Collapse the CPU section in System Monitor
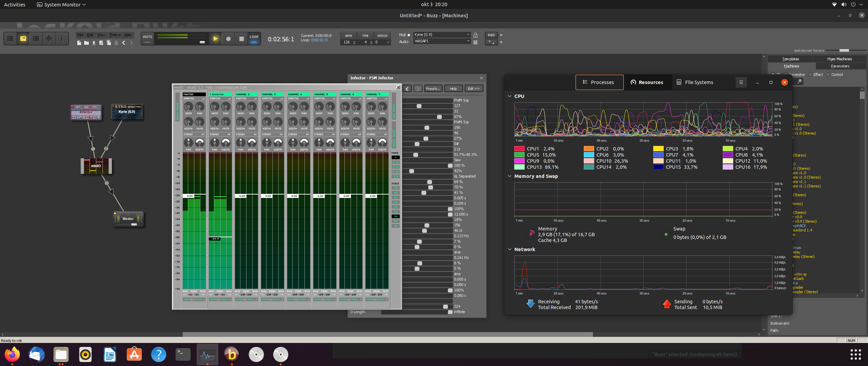 (510, 96)
